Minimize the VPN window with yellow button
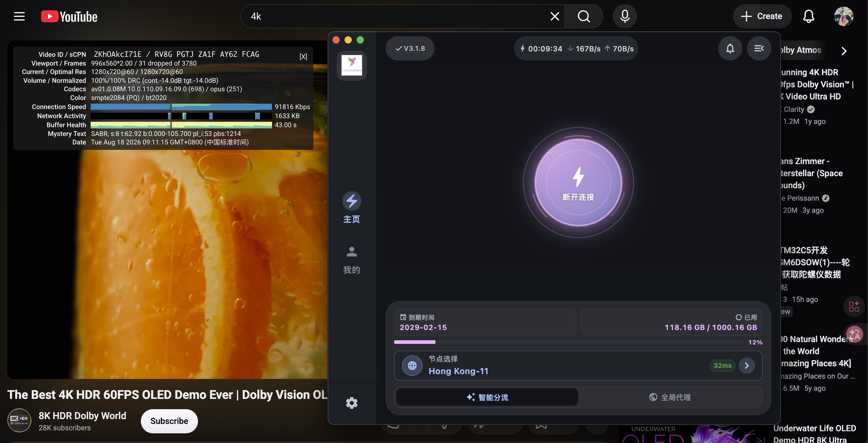 click(x=348, y=40)
